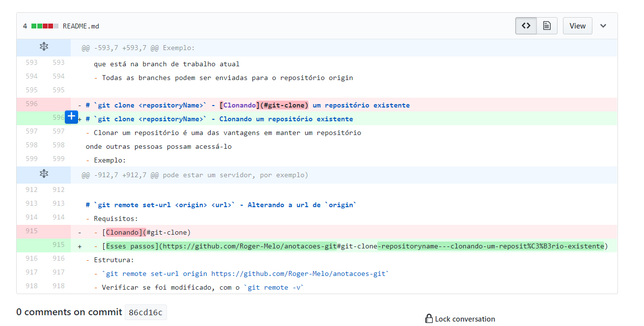This screenshot has width=644, height=326.
Task: Click the diffstat colored squares
Action: (x=45, y=26)
